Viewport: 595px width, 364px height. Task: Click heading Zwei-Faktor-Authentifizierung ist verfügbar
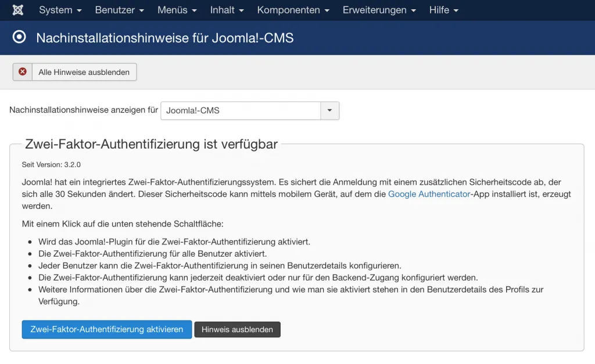[x=151, y=144]
